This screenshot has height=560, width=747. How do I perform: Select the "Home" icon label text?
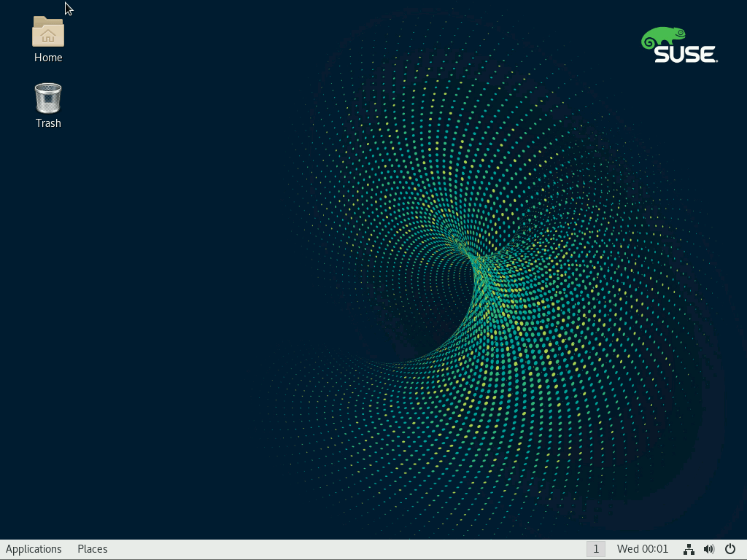click(48, 58)
